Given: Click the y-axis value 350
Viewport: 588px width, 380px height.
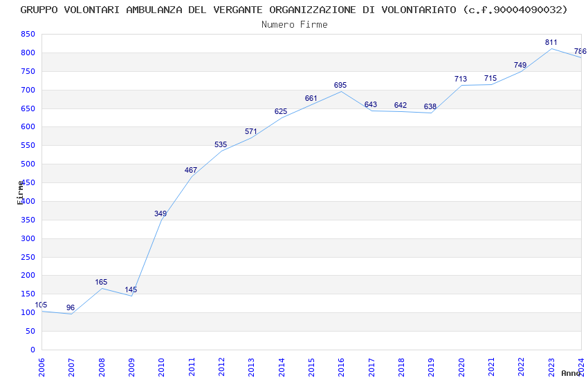Looking at the screenshot, I should tap(28, 220).
